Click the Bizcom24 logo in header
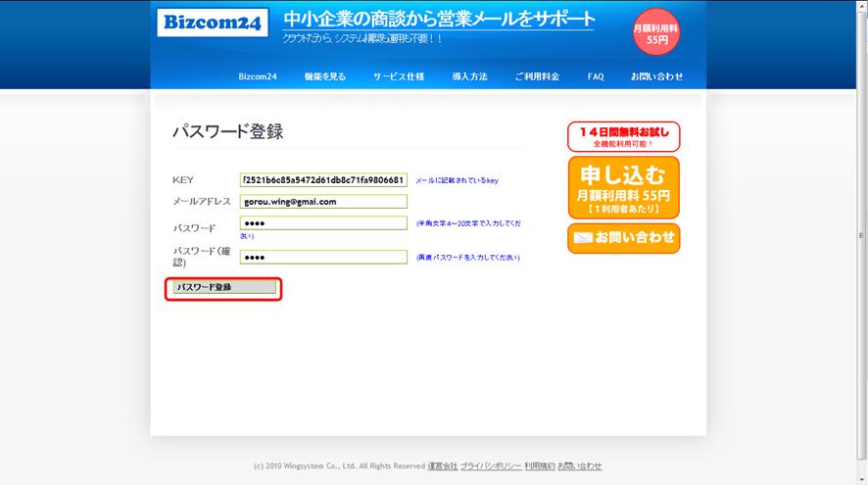868x485 pixels. (x=212, y=22)
